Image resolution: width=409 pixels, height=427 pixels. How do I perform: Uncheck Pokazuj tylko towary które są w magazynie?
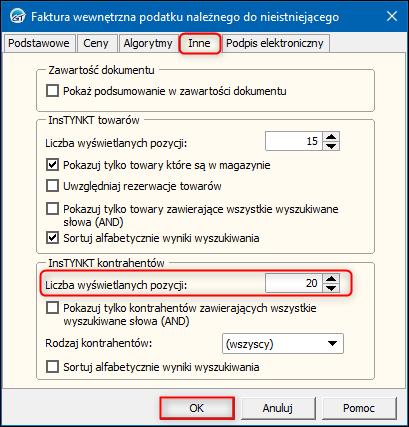pos(52,165)
